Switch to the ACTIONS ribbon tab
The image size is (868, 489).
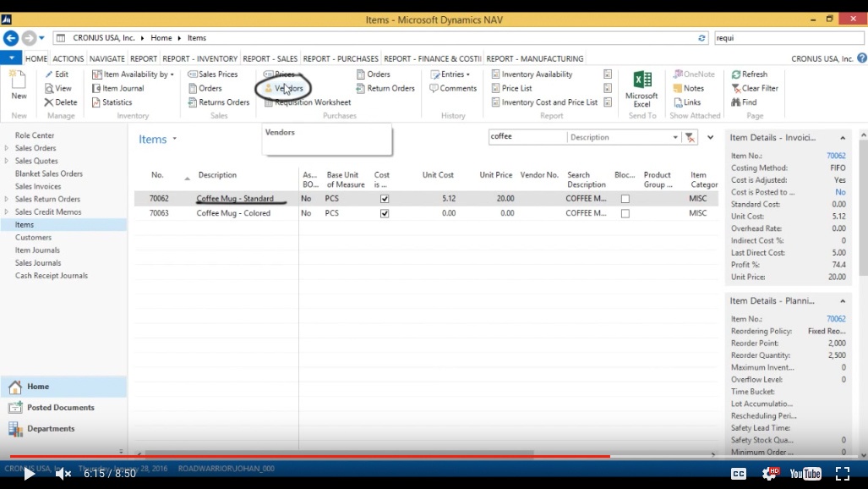pos(68,58)
